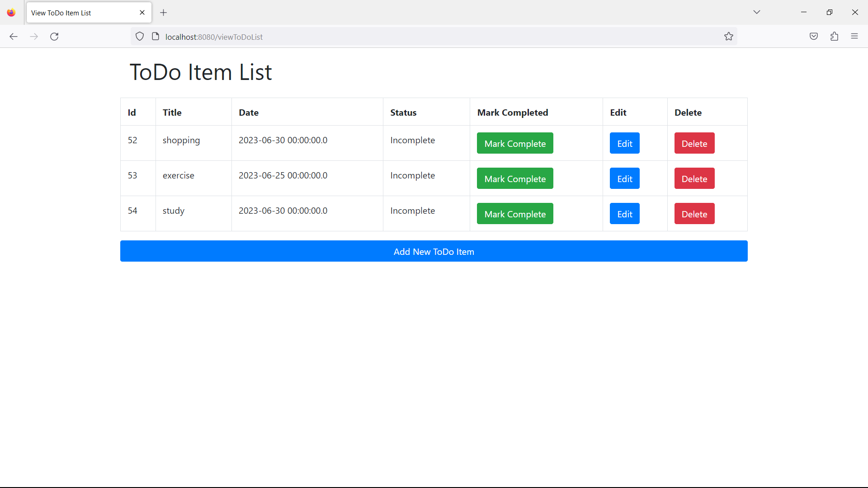Click the Date column header
This screenshot has height=488, width=868.
(307, 112)
